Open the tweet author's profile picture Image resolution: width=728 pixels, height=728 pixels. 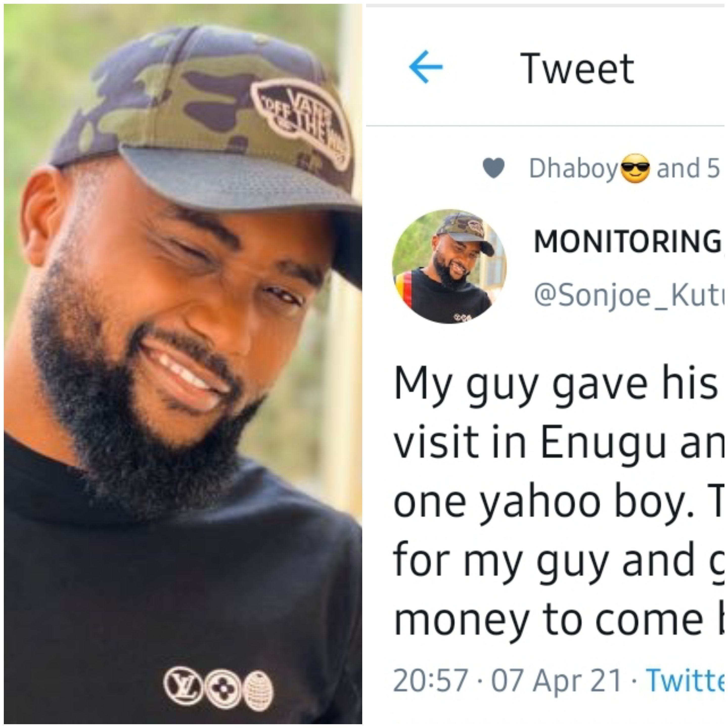449,267
